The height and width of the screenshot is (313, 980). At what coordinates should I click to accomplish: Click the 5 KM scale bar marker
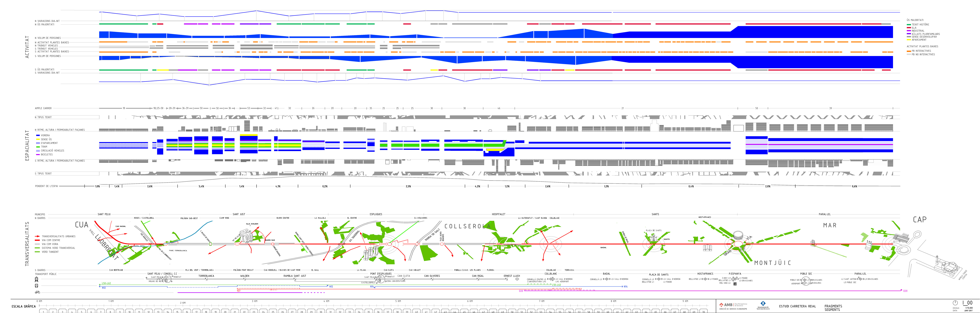coord(398,301)
